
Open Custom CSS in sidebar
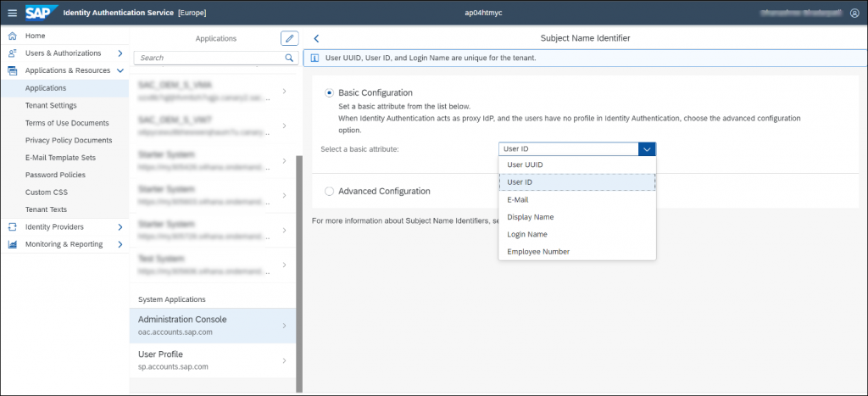click(64, 192)
